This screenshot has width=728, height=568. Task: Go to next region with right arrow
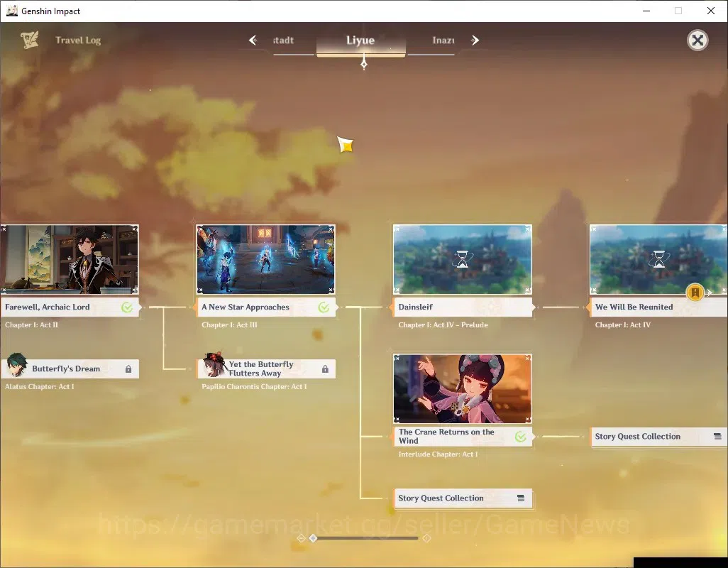(475, 40)
